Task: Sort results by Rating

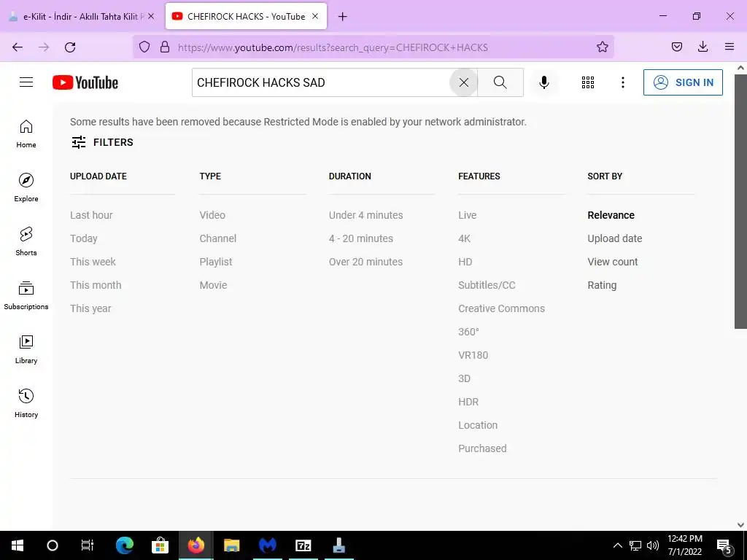Action: [x=602, y=285]
